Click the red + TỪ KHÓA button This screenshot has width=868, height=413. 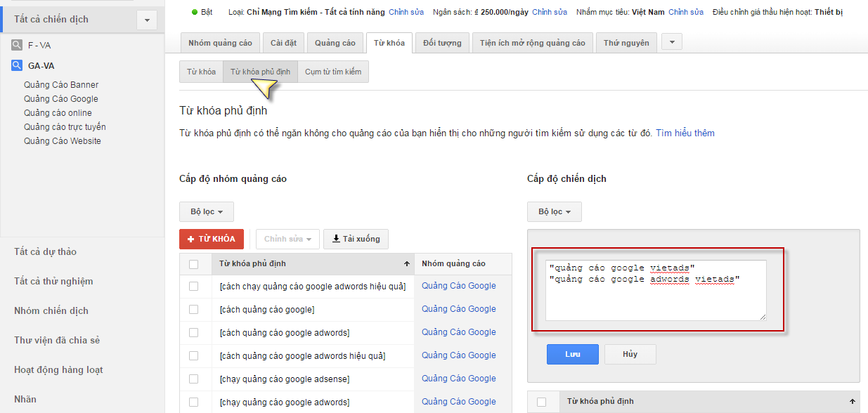212,239
